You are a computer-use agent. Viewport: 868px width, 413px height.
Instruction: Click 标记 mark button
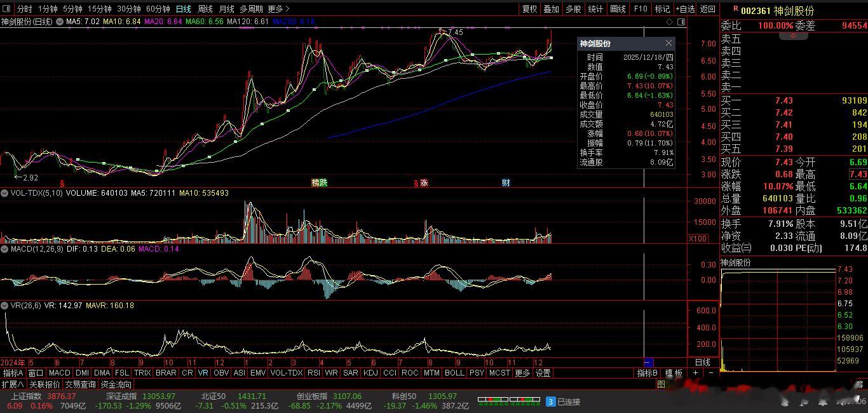662,9
